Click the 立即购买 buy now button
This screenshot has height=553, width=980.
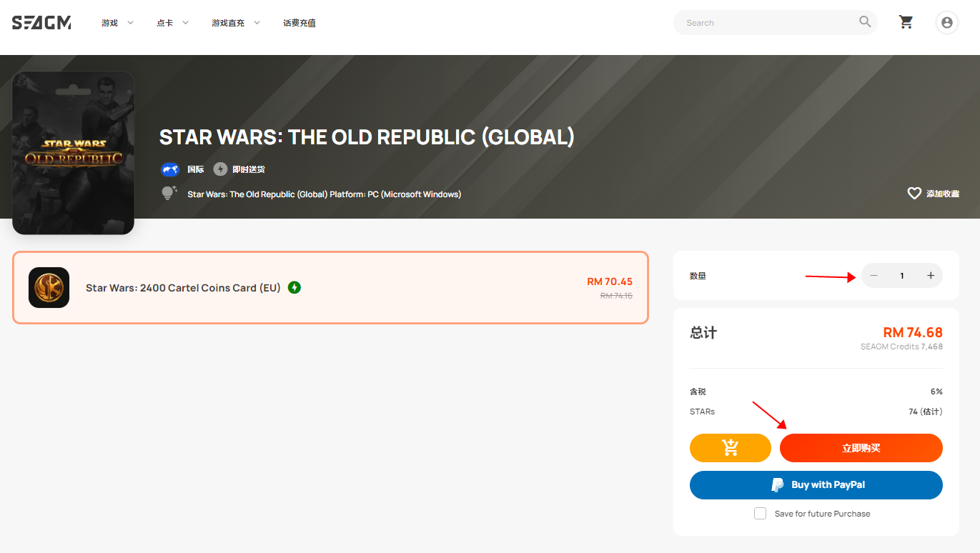click(861, 448)
